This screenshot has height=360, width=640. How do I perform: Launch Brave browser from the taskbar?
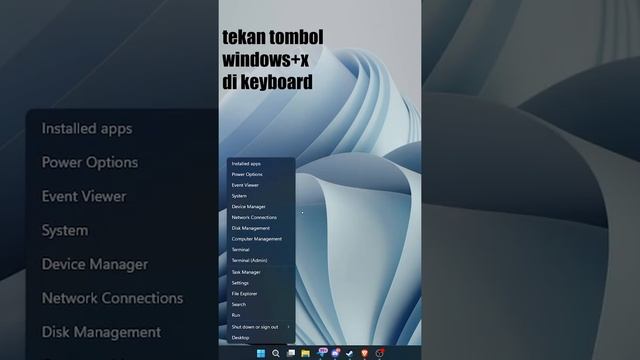click(364, 353)
